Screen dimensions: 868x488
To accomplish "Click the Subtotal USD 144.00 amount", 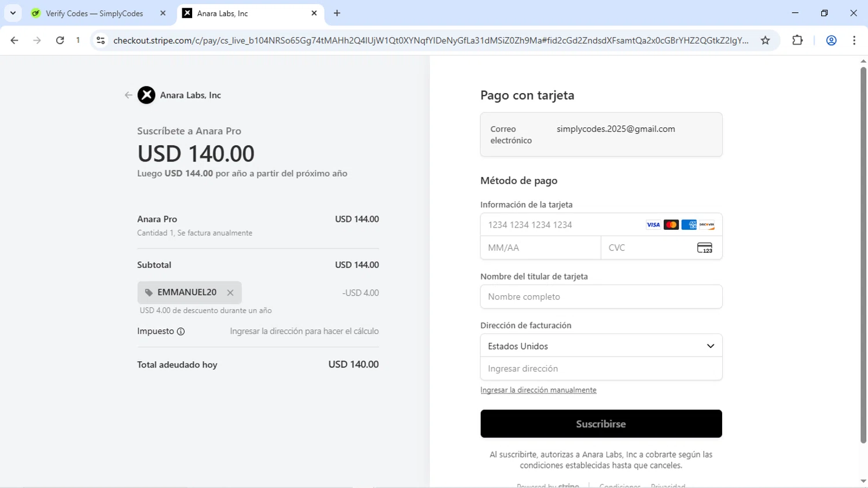I will tap(357, 265).
